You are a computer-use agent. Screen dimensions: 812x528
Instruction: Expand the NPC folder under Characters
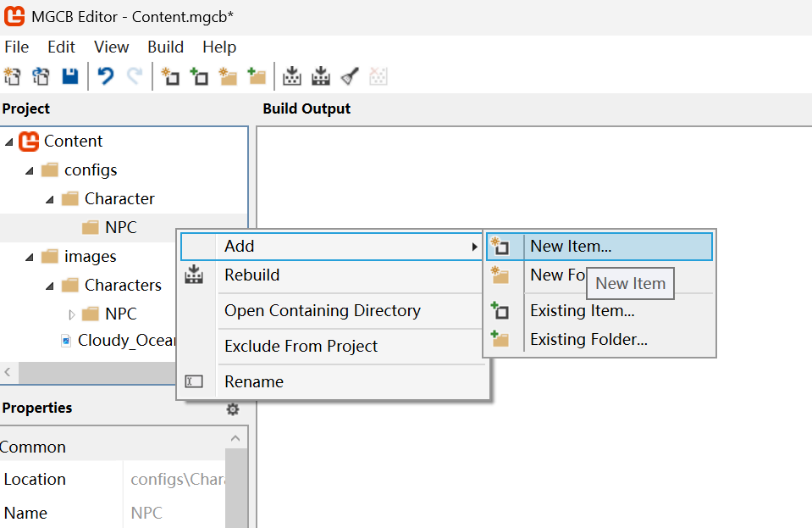pyautogui.click(x=71, y=314)
